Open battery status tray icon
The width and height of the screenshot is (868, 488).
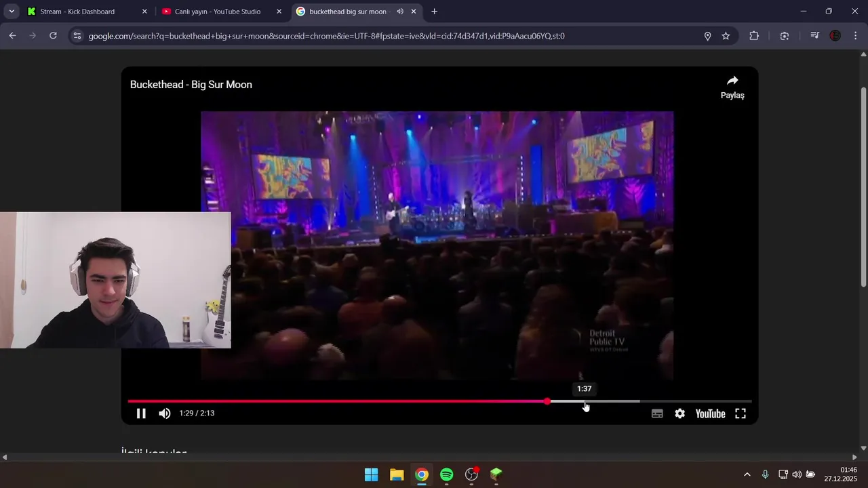(x=810, y=474)
